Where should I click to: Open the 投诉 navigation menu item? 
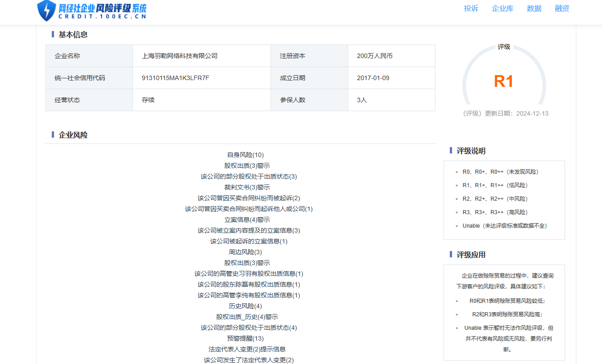(471, 9)
